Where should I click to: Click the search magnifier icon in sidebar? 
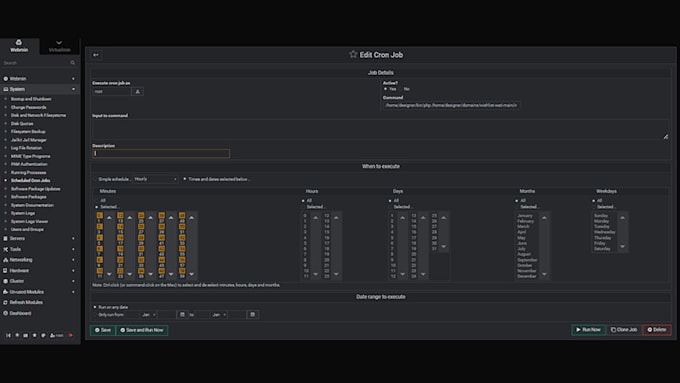tap(72, 63)
